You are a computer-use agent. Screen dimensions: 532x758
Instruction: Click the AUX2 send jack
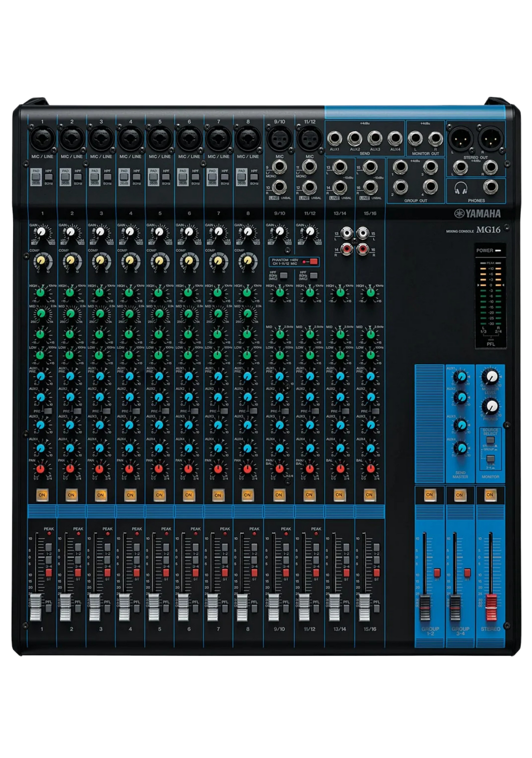(x=355, y=139)
